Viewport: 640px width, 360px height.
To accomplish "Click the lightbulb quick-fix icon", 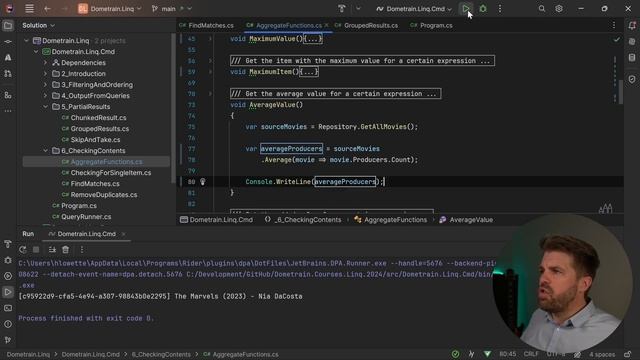I will [x=202, y=182].
